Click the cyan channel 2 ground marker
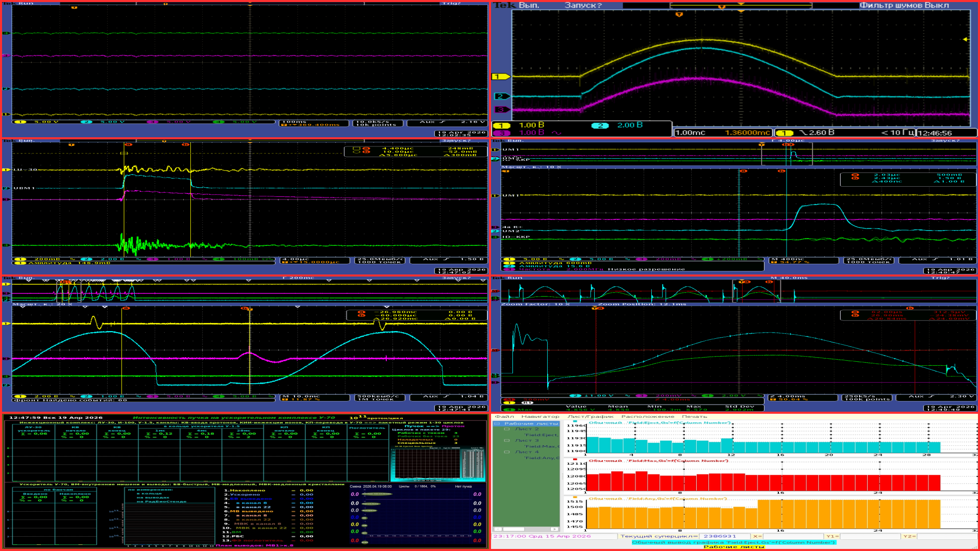Image resolution: width=980 pixels, height=551 pixels. click(x=501, y=96)
